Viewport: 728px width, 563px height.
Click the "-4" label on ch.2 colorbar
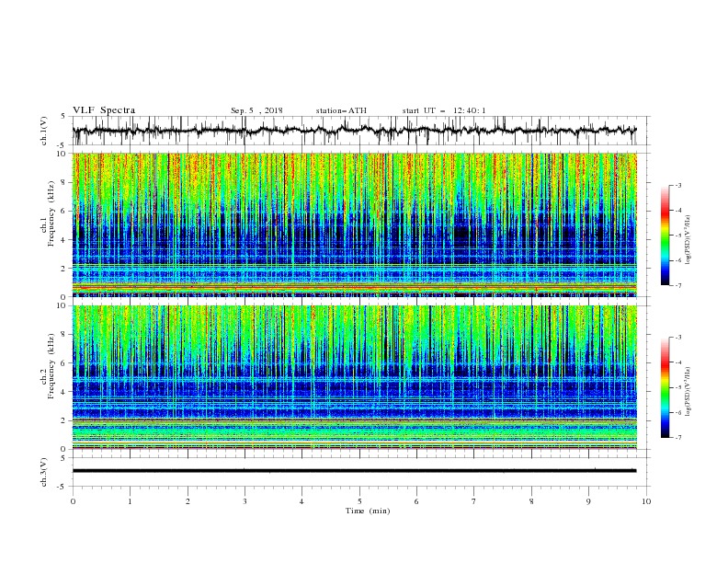[677, 362]
